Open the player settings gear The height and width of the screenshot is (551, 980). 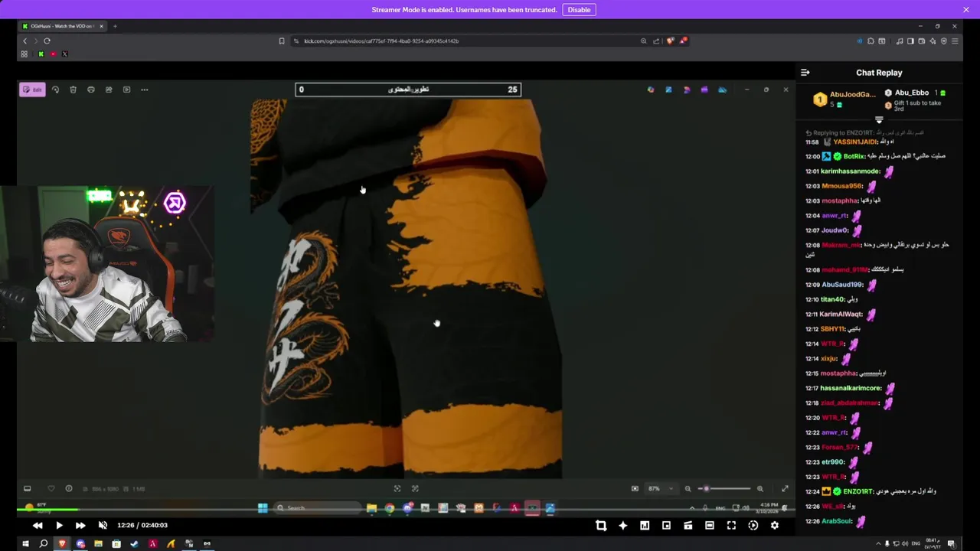(775, 525)
